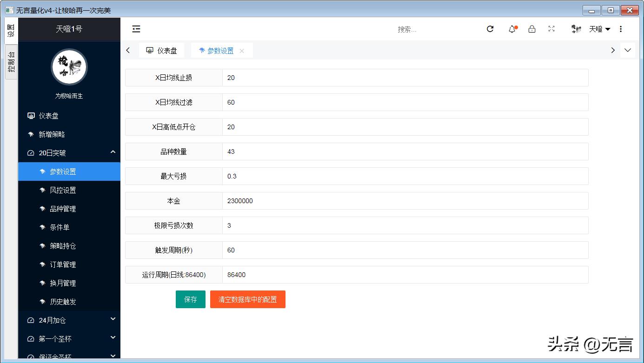Click the 梭哈 avatar logo
The image size is (644, 363).
point(69,67)
